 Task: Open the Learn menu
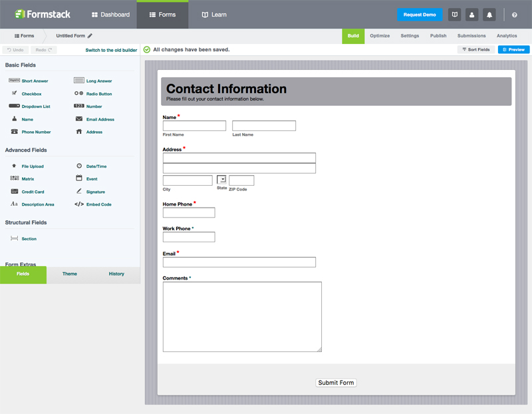click(214, 15)
